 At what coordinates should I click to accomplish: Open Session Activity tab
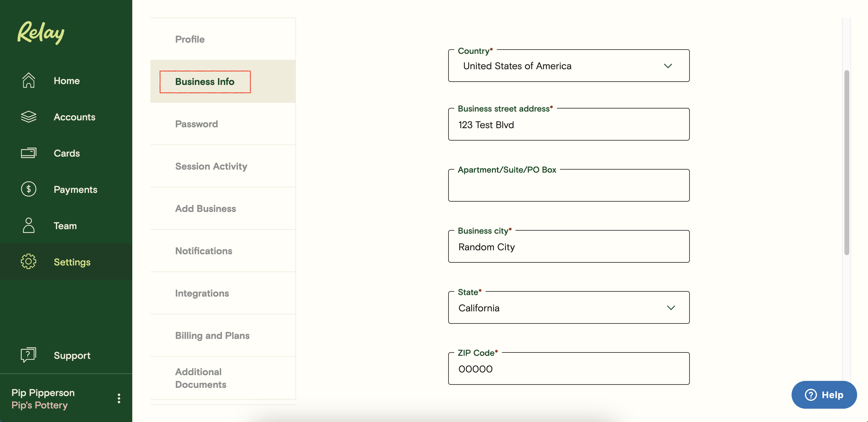[x=223, y=166]
